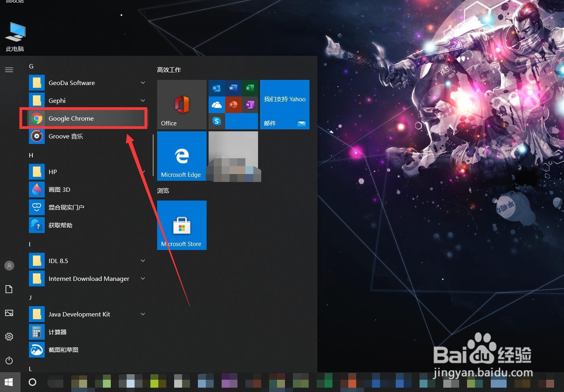Open PowerPoint from the Office tile group

233,104
